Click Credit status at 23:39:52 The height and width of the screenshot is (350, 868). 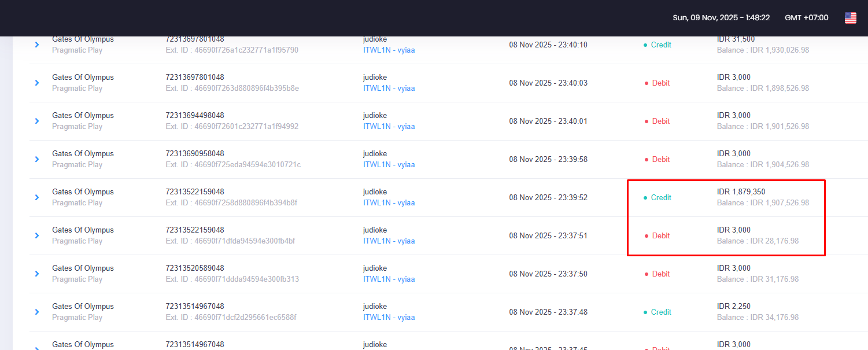(x=658, y=197)
